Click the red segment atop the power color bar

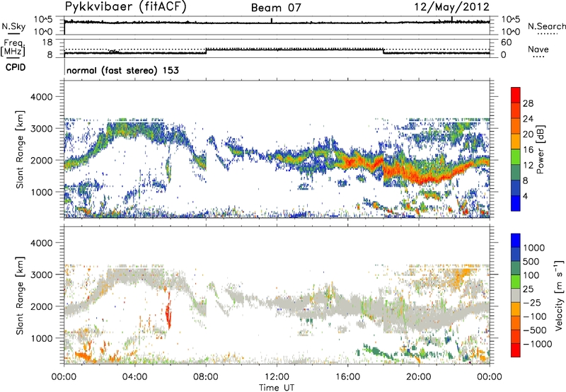click(516, 95)
